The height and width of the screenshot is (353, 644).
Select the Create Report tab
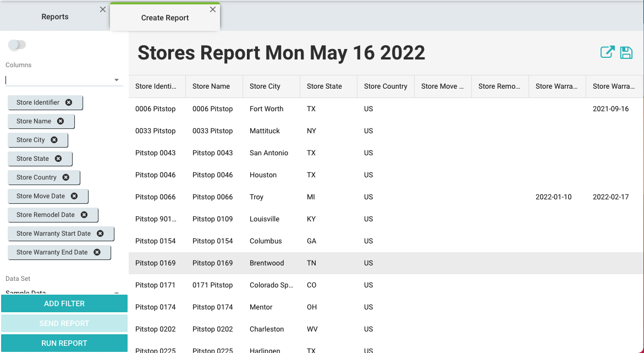[165, 18]
